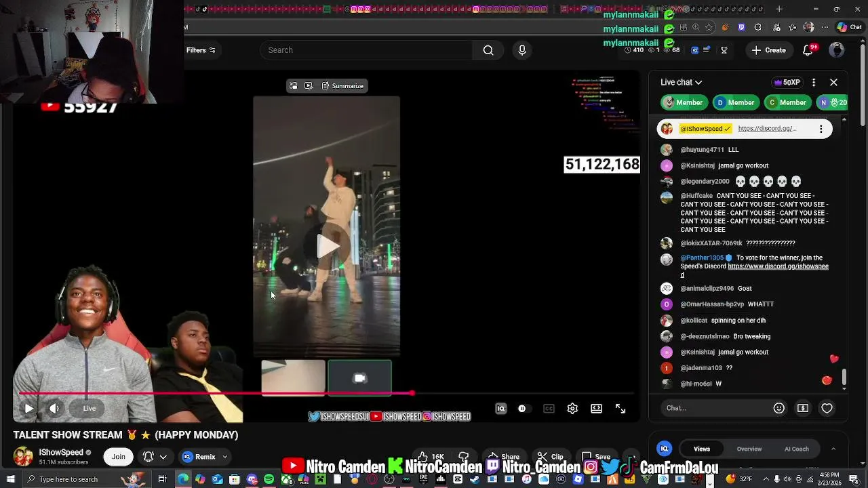Switch the player to theater mode
The width and height of the screenshot is (868, 488).
(x=596, y=408)
